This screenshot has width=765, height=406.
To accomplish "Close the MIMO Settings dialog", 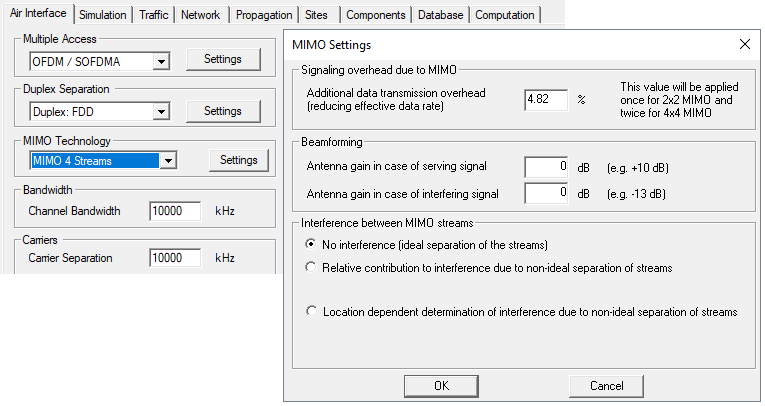I will (x=744, y=44).
